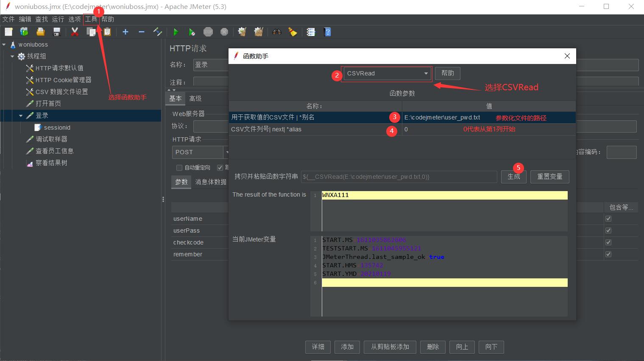The width and height of the screenshot is (644, 361).
Task: Open the Function helper list icon
Action: [x=311, y=32]
